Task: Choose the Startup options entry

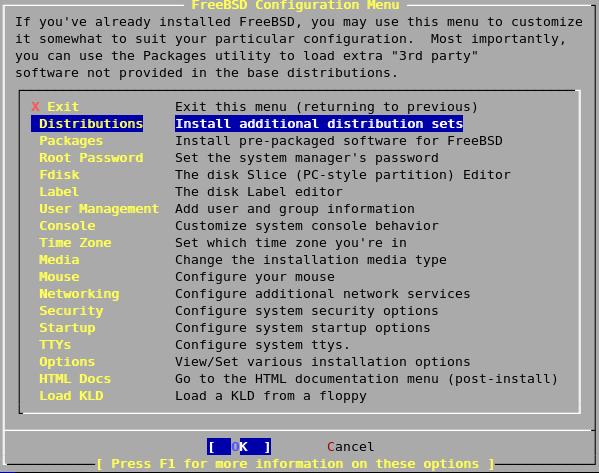Action: (67, 328)
